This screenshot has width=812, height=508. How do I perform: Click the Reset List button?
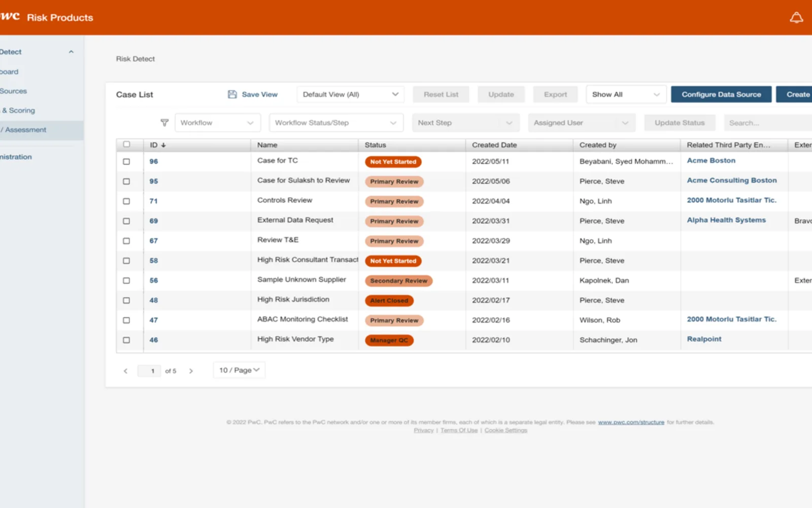(441, 94)
